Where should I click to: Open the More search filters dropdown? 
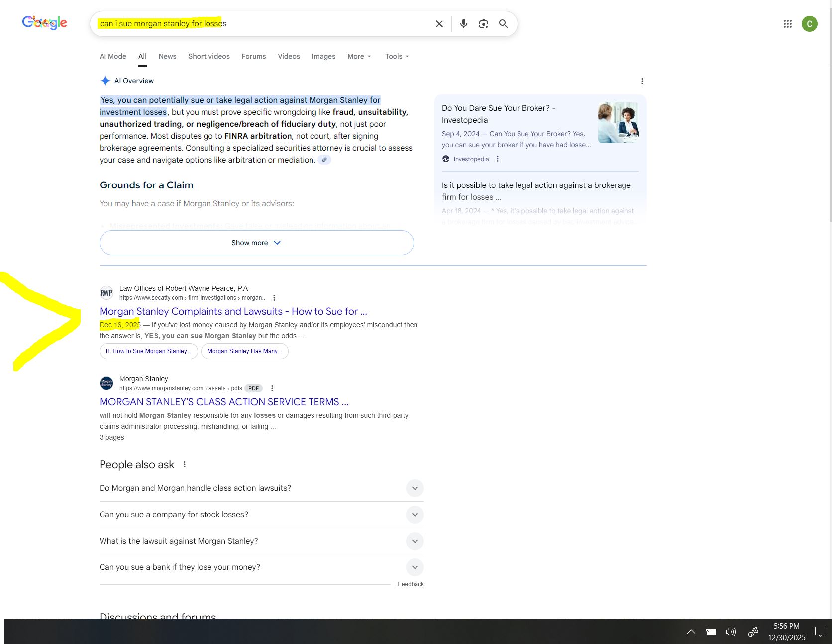359,56
